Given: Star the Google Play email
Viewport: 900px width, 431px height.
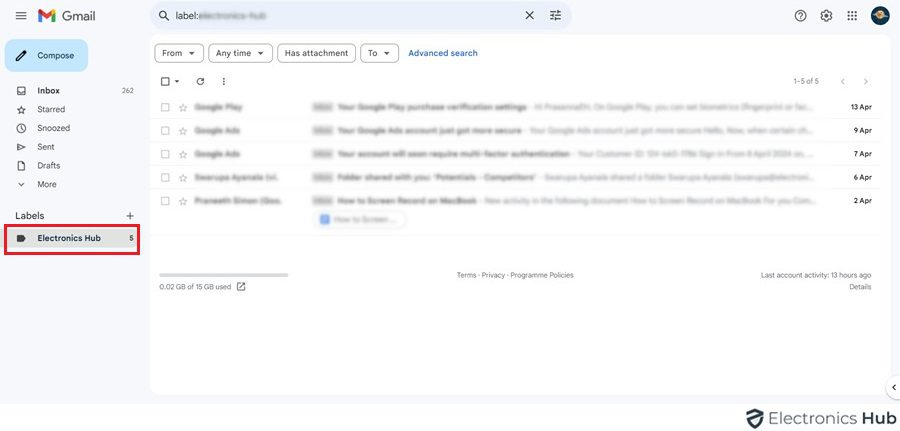Looking at the screenshot, I should pyautogui.click(x=183, y=107).
